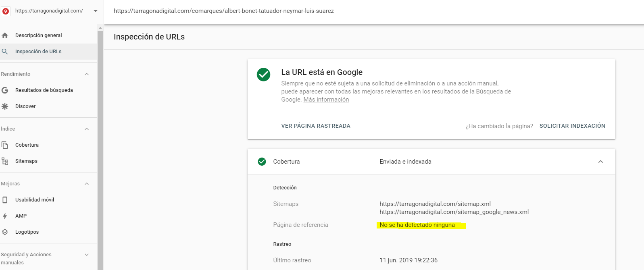Click the Sitemaps label in Detección details
The image size is (644, 270).
click(x=286, y=204)
